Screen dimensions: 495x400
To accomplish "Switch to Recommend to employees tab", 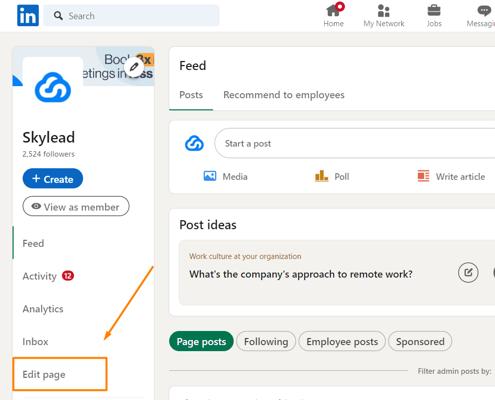I will point(284,95).
